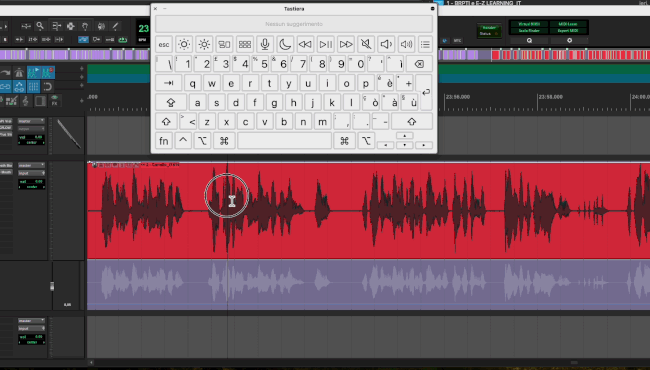Tap the volume down key on keyboard
650x370 pixels.
(x=386, y=44)
